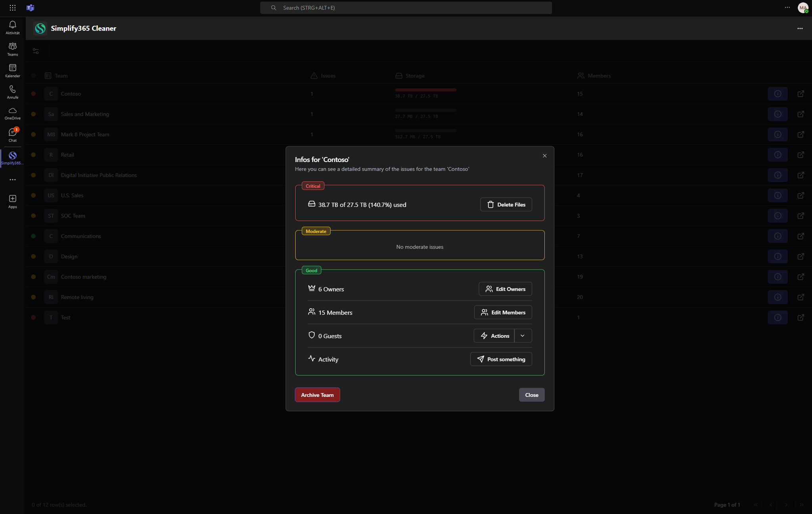
Task: Click the storage used text in Critical
Action: (362, 205)
